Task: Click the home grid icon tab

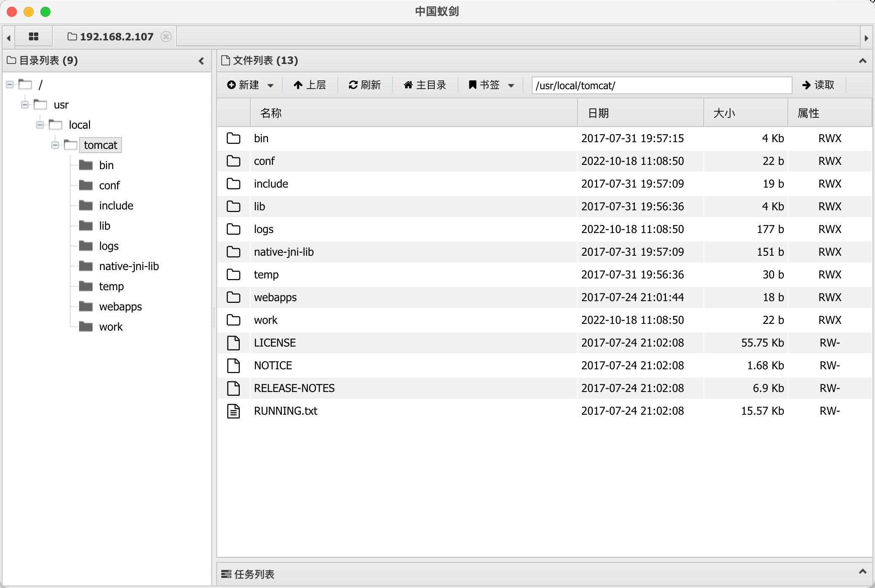Action: click(x=34, y=37)
